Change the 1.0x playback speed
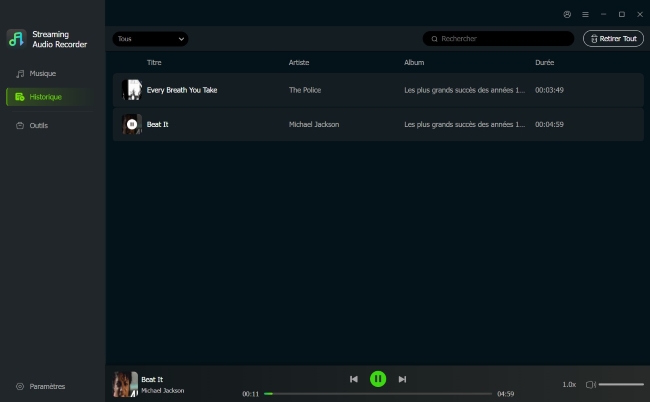The image size is (650, 402). (569, 385)
